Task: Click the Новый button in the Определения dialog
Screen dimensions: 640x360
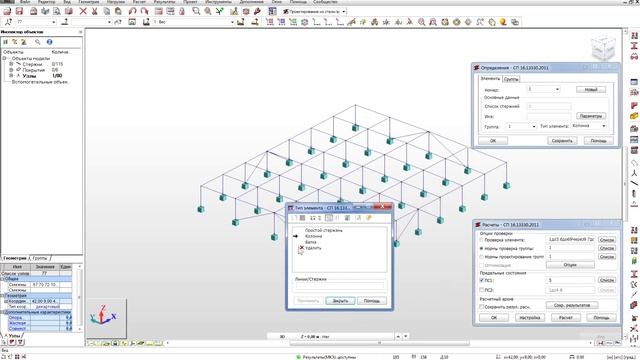Action: (x=591, y=89)
